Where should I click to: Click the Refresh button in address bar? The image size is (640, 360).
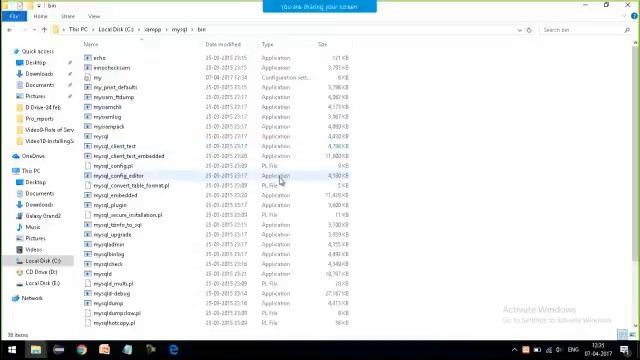click(x=529, y=30)
